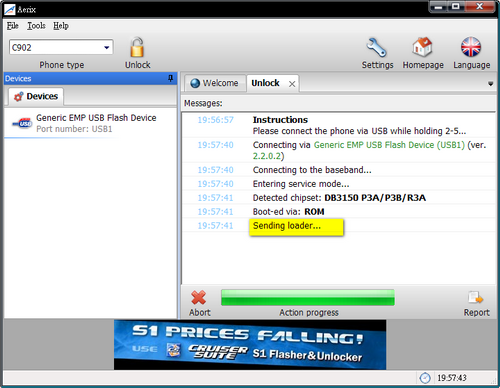Select the Generic EMP USB Flash Device entry

coord(90,123)
